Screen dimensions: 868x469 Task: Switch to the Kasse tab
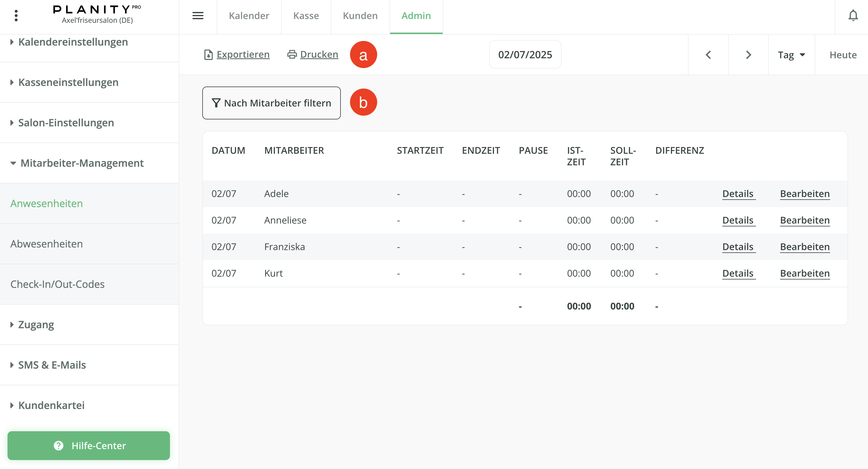pyautogui.click(x=306, y=16)
